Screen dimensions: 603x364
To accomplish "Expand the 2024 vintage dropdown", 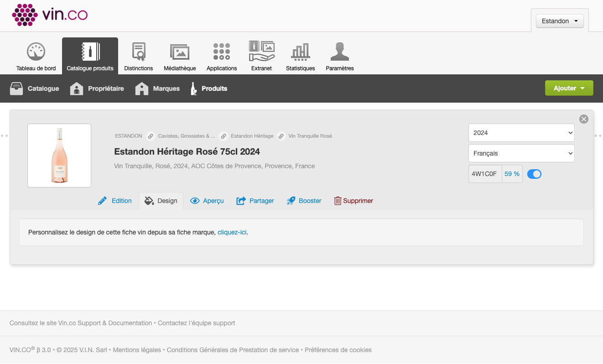I will (x=521, y=133).
